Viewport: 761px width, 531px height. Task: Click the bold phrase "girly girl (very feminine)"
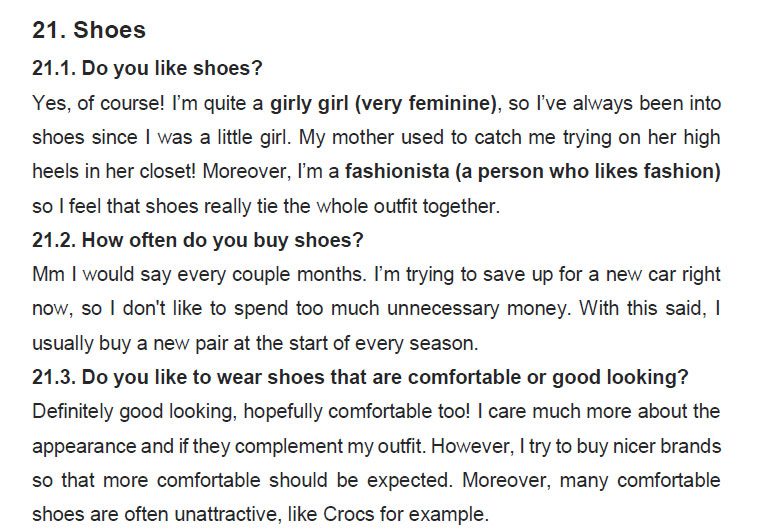click(x=382, y=103)
